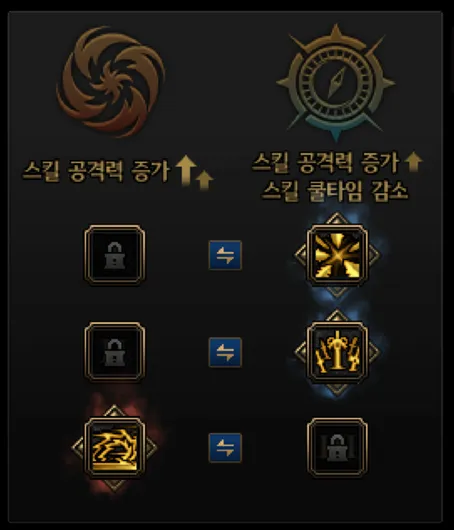Select the golden radiating burst skill icon
The image size is (454, 530).
[337, 255]
